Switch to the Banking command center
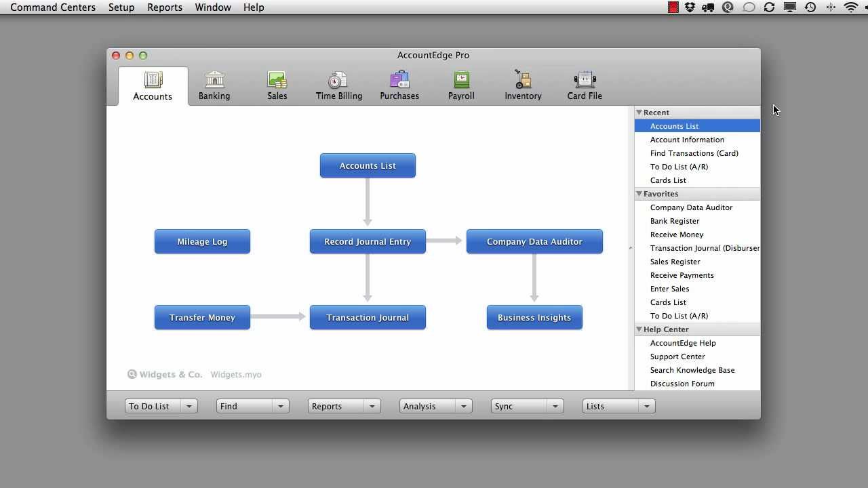The image size is (868, 488). (x=214, y=86)
